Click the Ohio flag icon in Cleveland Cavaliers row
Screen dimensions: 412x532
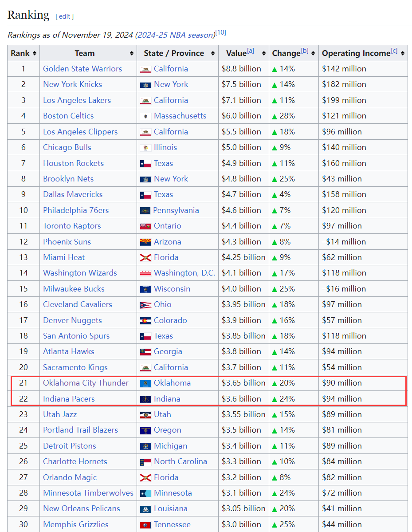(x=145, y=305)
